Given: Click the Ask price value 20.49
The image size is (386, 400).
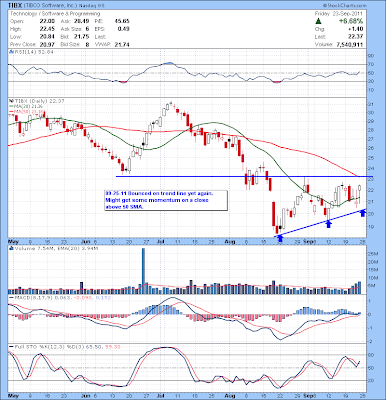Looking at the screenshot, I should tap(82, 21).
